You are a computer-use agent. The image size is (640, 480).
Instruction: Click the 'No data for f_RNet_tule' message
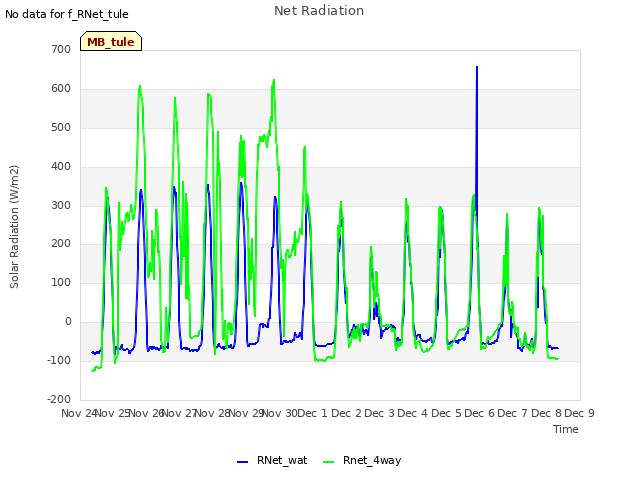(x=67, y=14)
